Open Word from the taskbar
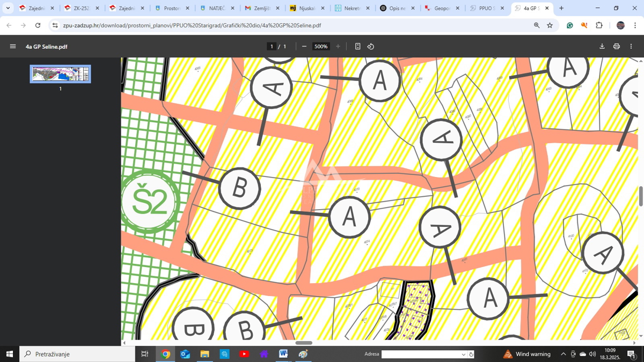Screen dimensions: 644x362 [283, 354]
